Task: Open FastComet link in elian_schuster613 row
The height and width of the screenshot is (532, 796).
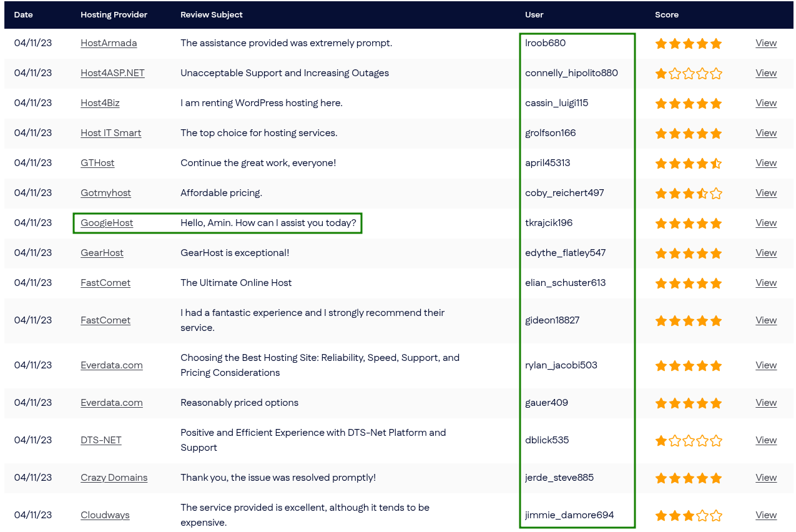Action: (106, 283)
